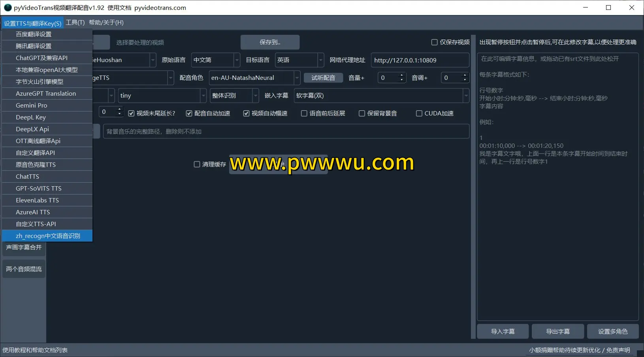Open the AzureGPT Translation settings entry

coord(45,93)
